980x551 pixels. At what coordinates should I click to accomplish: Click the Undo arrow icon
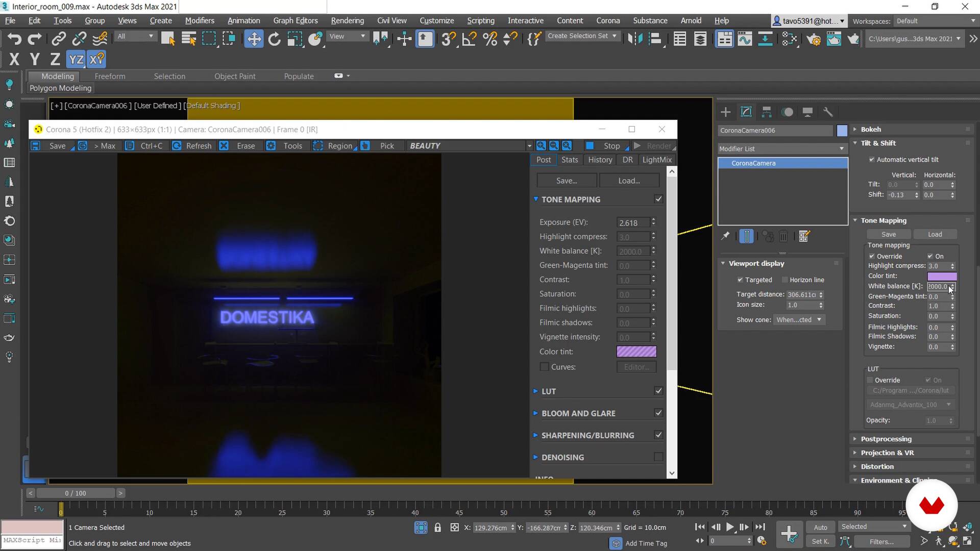[14, 39]
